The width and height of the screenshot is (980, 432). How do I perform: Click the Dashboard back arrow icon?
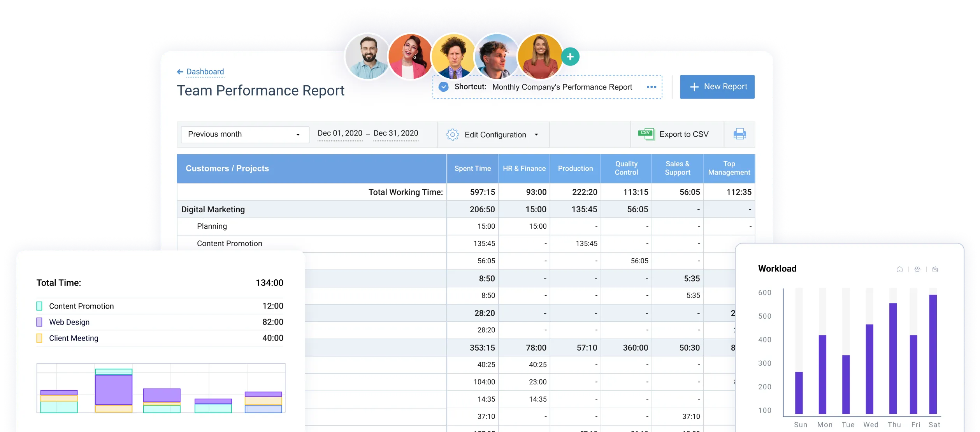click(x=179, y=71)
